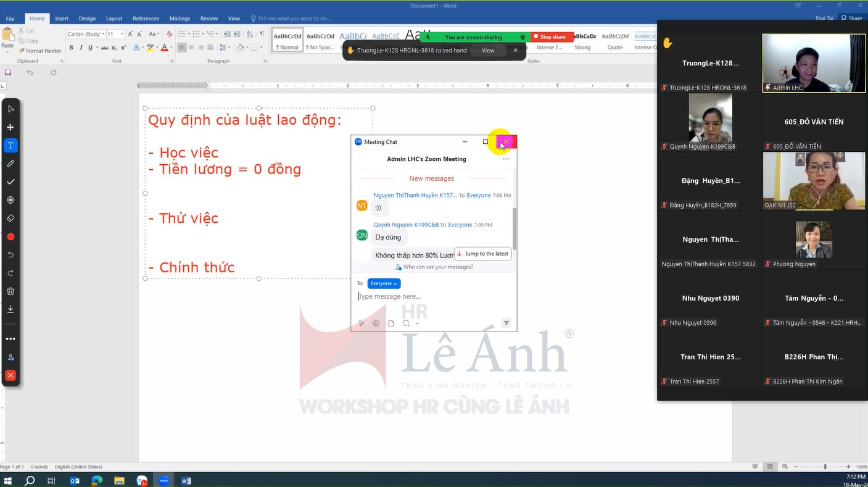Switch to the Insert ribbon tab

coord(62,19)
